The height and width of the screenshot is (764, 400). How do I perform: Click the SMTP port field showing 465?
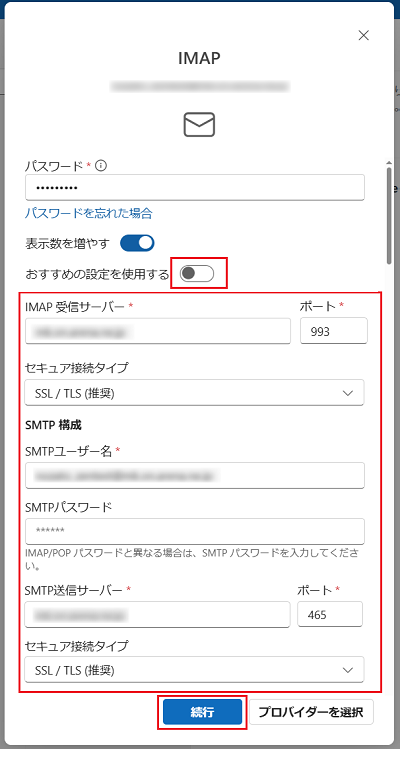[x=330, y=614]
